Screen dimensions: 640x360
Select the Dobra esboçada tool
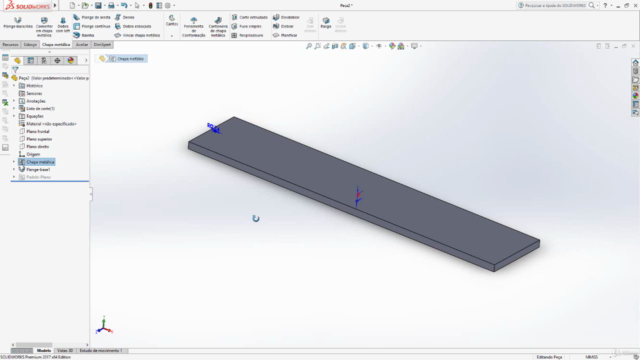pos(133,26)
